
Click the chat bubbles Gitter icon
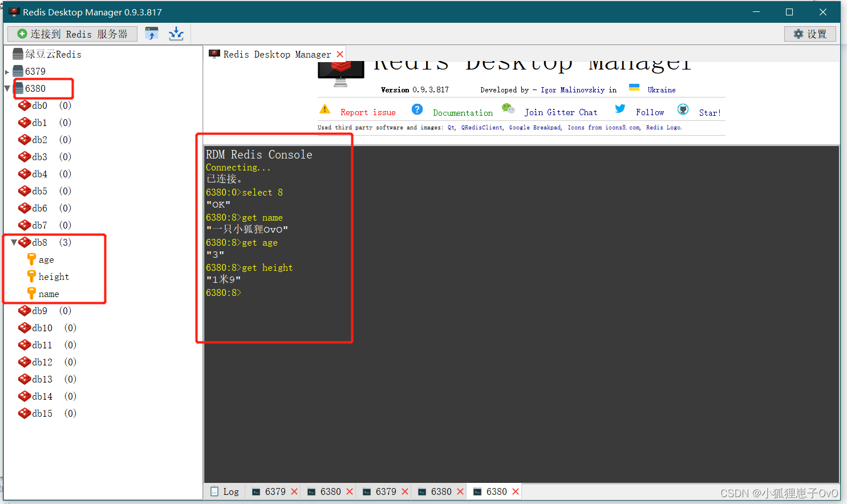pyautogui.click(x=508, y=108)
